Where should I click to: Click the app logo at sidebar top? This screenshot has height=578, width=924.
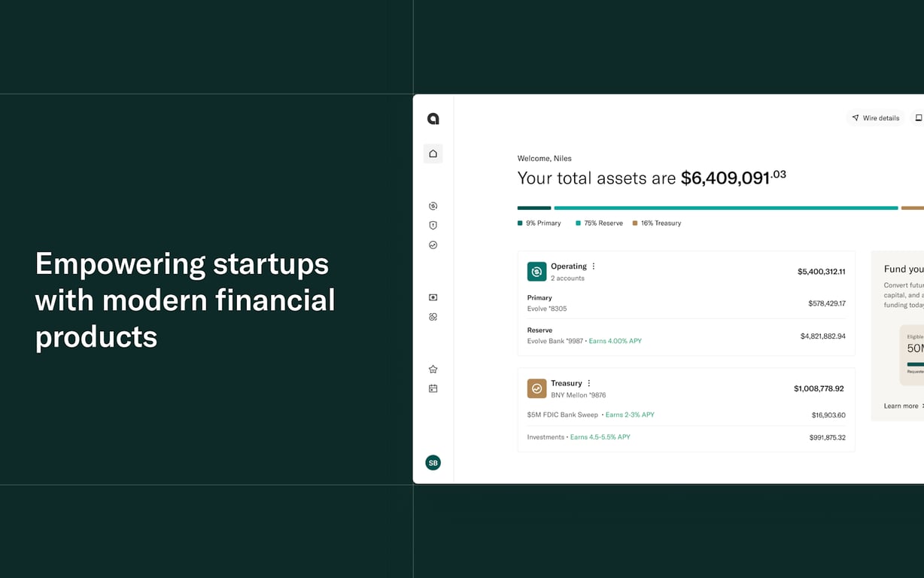(433, 119)
